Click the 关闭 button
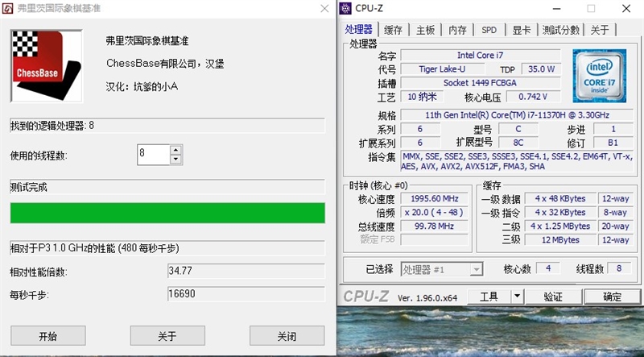644x357 pixels. [x=287, y=335]
